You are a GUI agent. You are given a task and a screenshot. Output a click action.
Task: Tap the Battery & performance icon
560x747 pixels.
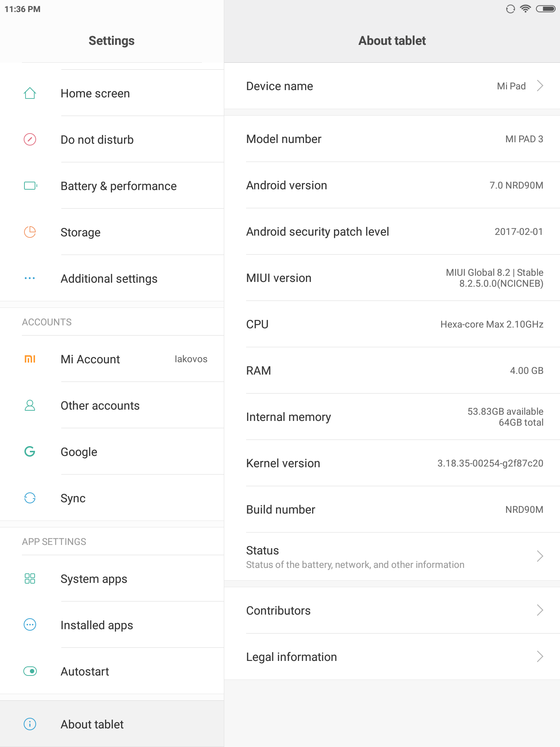30,186
